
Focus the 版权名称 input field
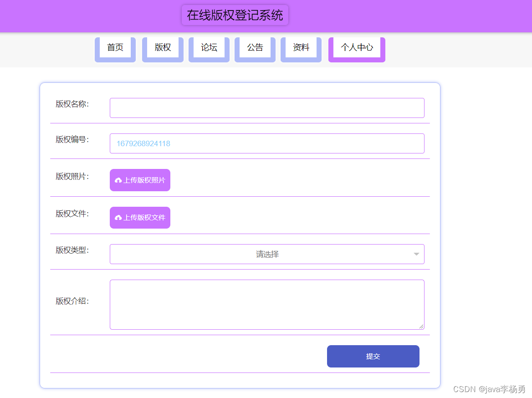point(267,108)
